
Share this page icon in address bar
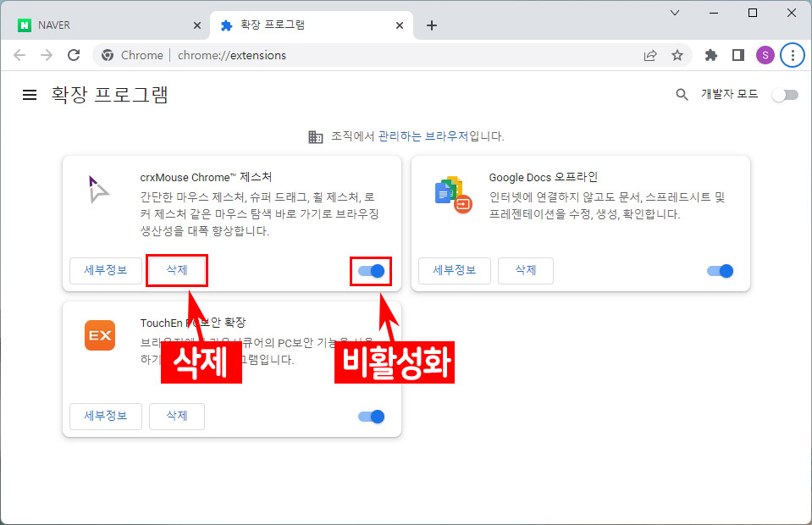(650, 55)
